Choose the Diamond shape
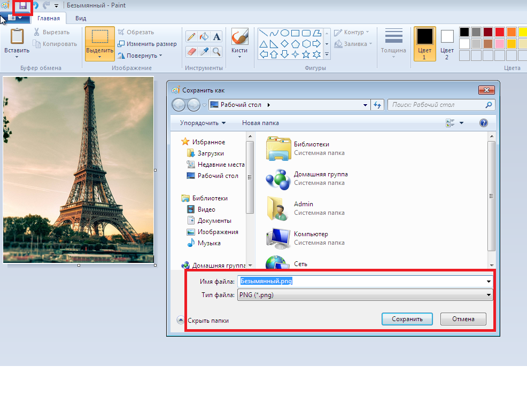 click(x=285, y=44)
